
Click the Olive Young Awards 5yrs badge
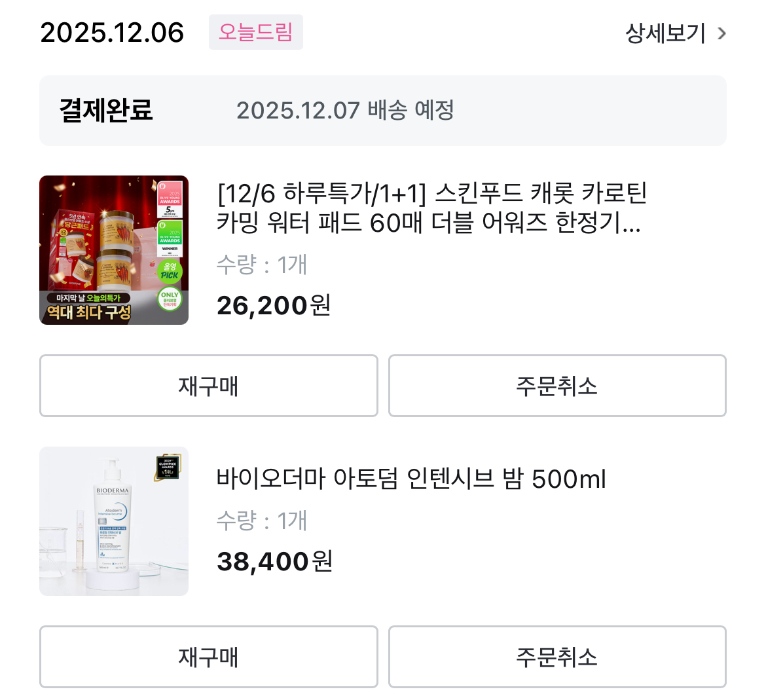pos(170,199)
